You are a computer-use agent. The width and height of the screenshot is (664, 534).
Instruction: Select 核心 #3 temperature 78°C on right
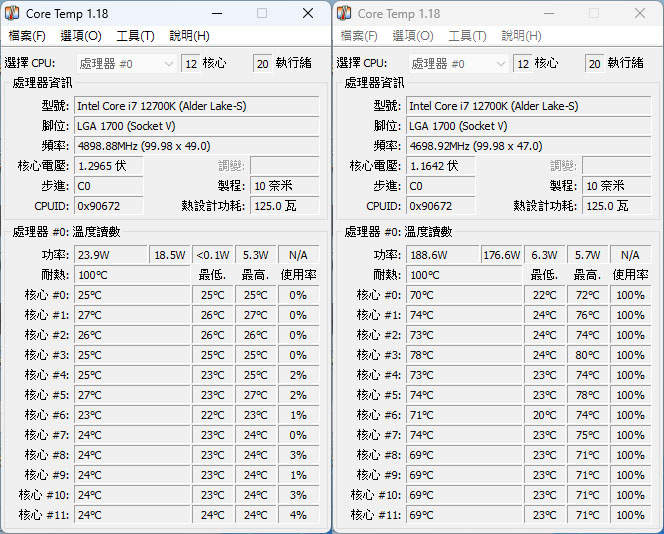[x=464, y=355]
